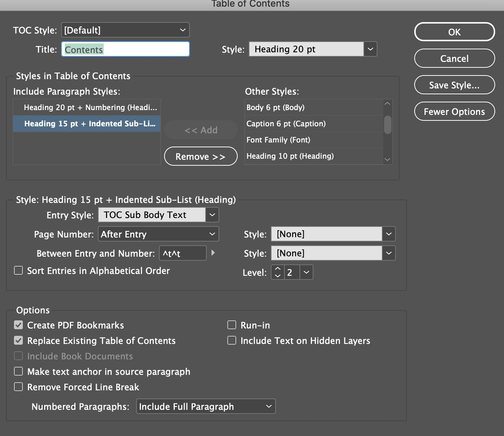Select Heading 10 pt (Heading) in Other Styles
Image resolution: width=504 pixels, height=436 pixels.
[314, 156]
